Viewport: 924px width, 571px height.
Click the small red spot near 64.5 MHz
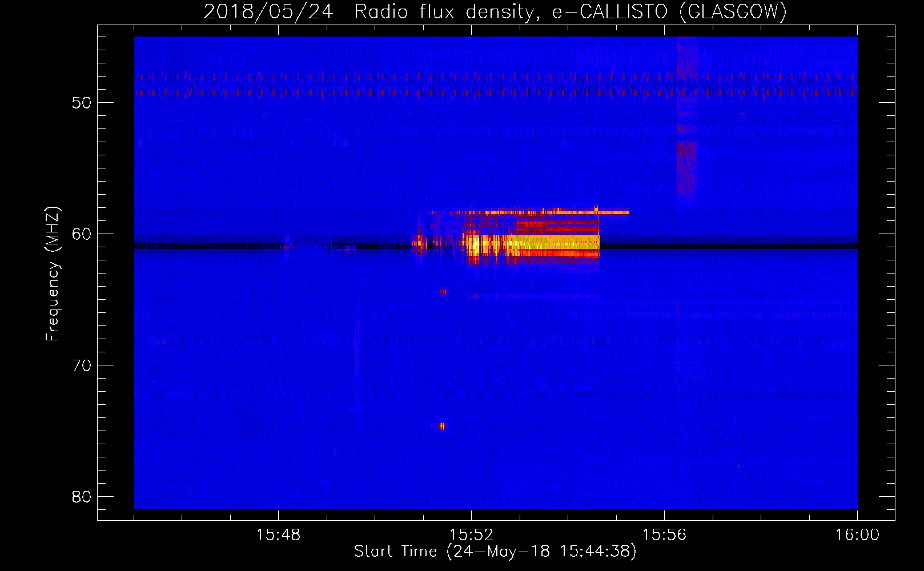[x=443, y=292]
